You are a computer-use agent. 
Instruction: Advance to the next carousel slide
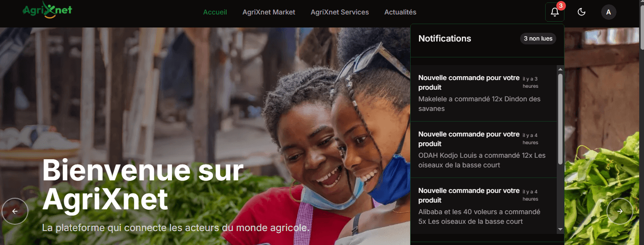click(x=619, y=211)
